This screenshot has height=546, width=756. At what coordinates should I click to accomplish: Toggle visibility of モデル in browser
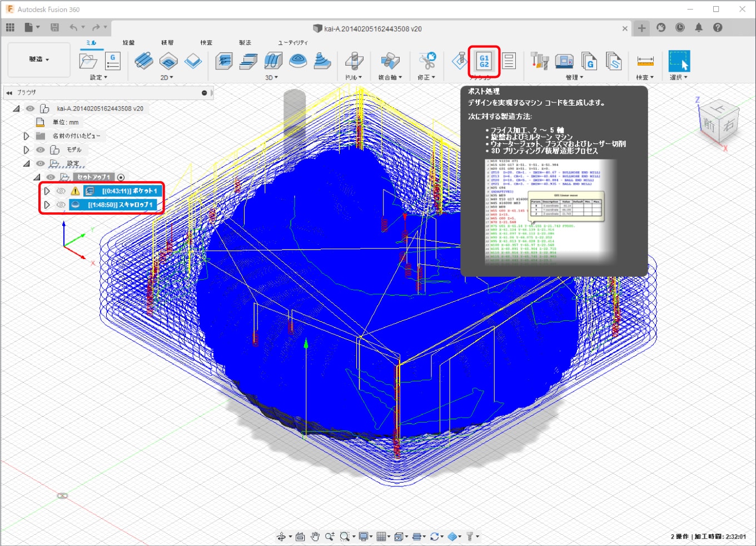pyautogui.click(x=41, y=150)
